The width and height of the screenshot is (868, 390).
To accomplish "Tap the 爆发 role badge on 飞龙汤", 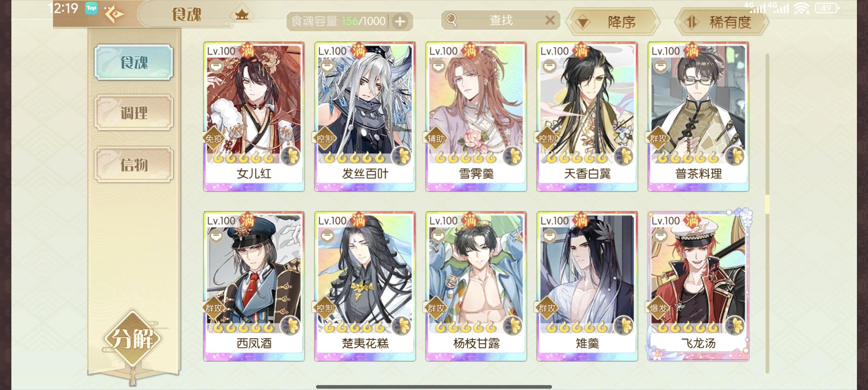I will click(x=658, y=308).
